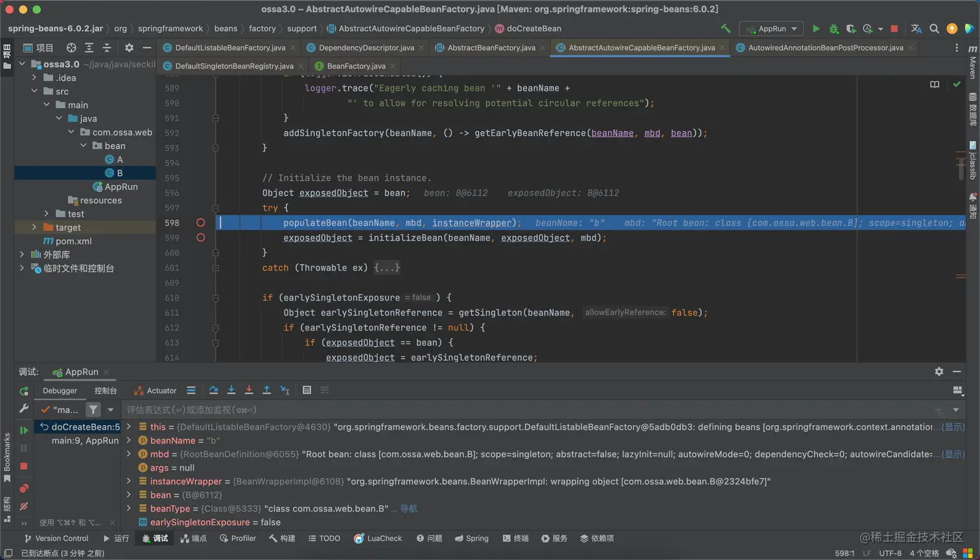
Task: Run AppRun with the green play icon
Action: [816, 29]
